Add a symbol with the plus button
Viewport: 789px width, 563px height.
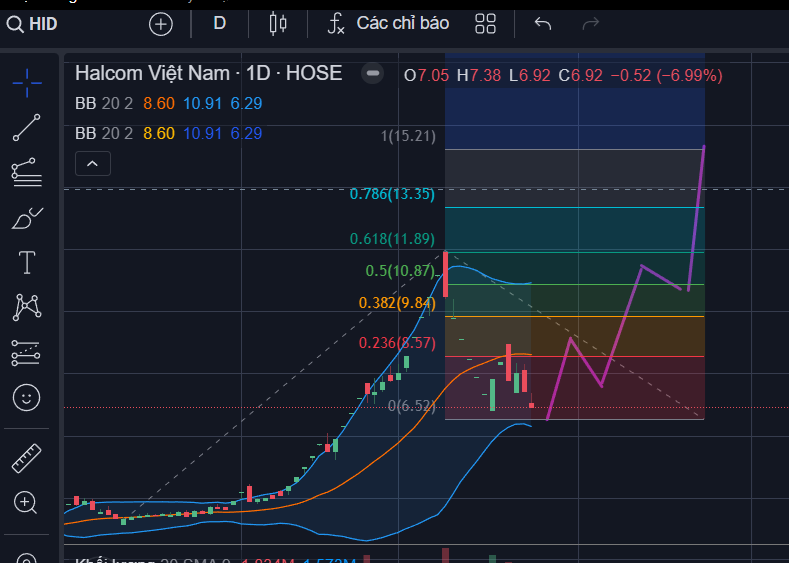tap(160, 23)
